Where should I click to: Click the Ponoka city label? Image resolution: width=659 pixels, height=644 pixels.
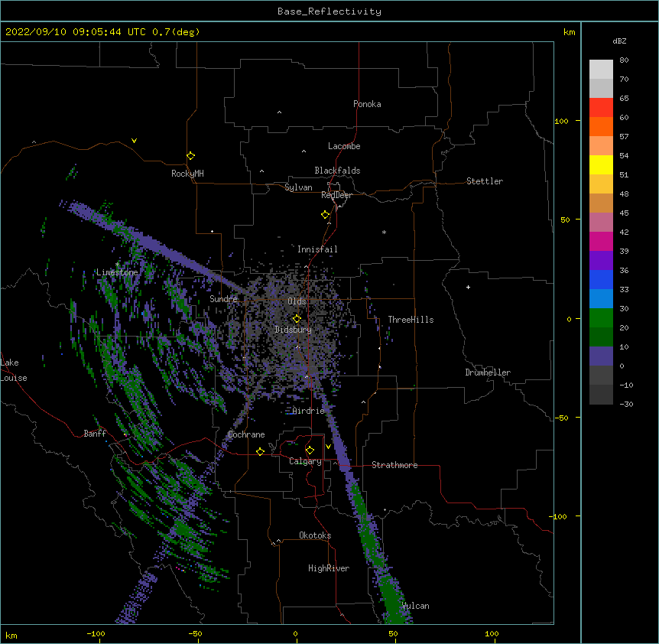[367, 104]
